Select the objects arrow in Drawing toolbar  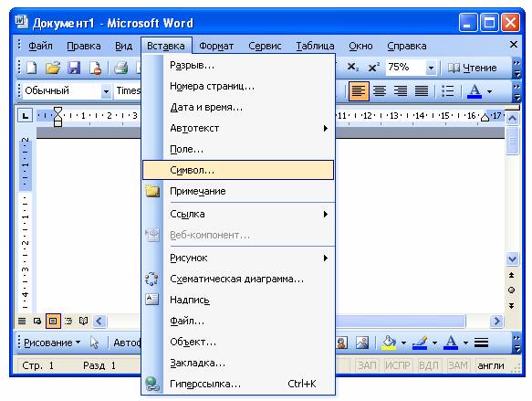[x=94, y=343]
